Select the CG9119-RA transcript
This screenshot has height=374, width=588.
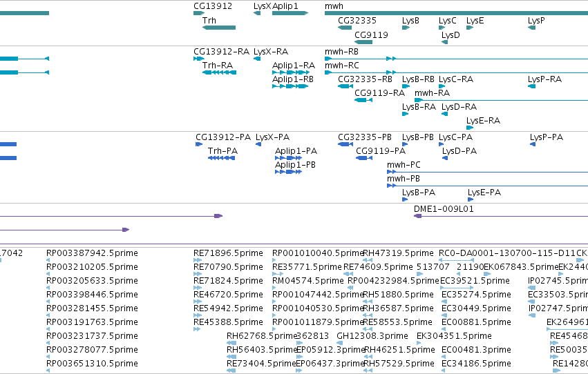363,100
